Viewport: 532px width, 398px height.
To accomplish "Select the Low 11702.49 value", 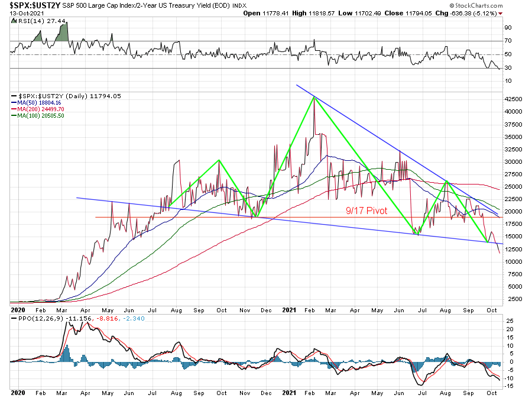I will pyautogui.click(x=359, y=13).
